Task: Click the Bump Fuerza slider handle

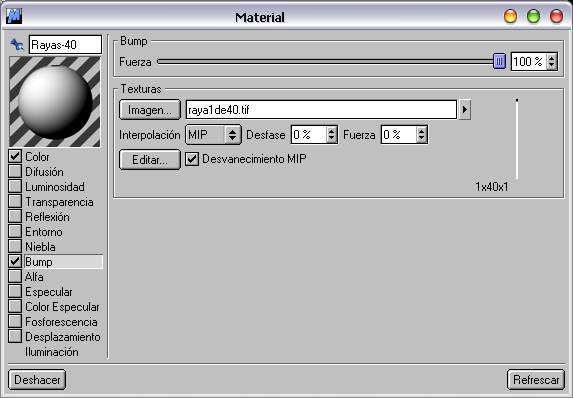Action: pyautogui.click(x=499, y=61)
